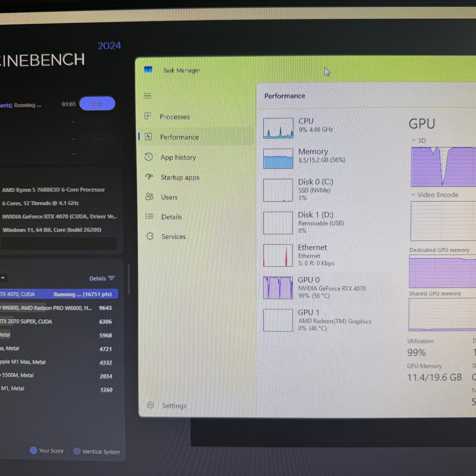The image size is (476, 476).
Task: Click 'AMD Ryzen 5 7600X3D 6-Core Processor' text
Action: (x=53, y=189)
